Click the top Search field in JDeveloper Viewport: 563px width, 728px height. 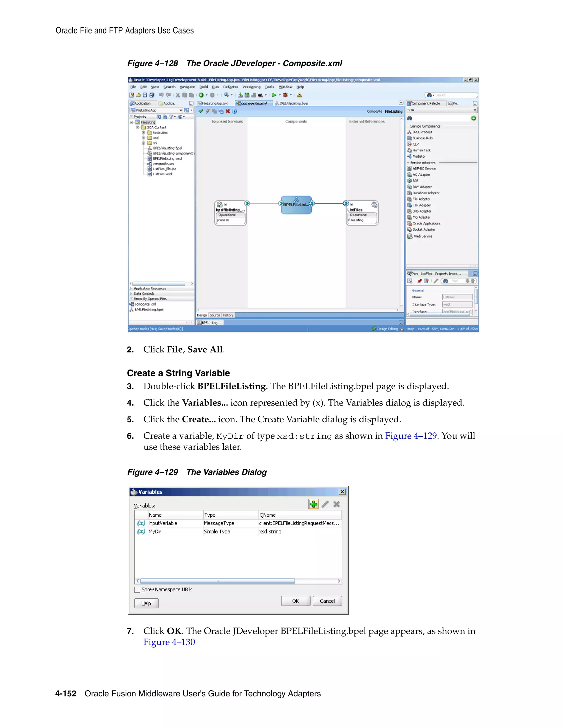(x=451, y=95)
